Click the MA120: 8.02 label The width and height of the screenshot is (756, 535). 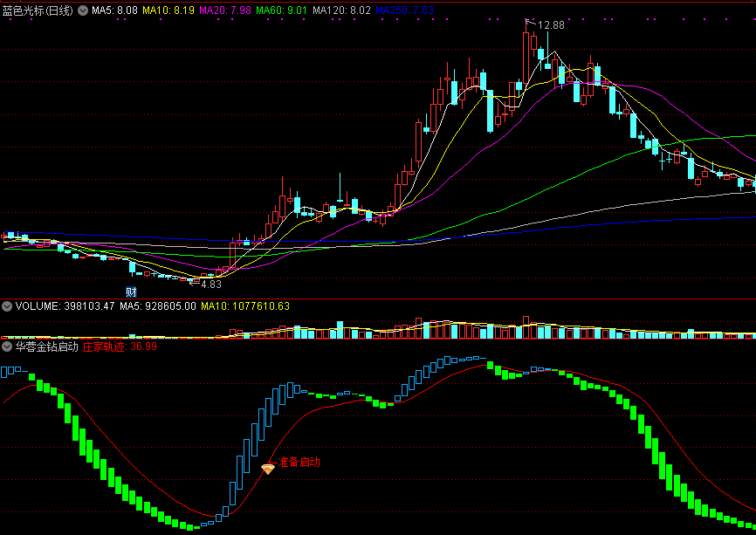341,10
